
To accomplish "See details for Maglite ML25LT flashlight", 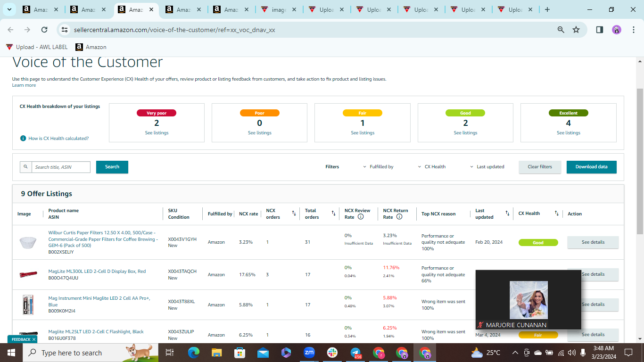I will pyautogui.click(x=593, y=335).
